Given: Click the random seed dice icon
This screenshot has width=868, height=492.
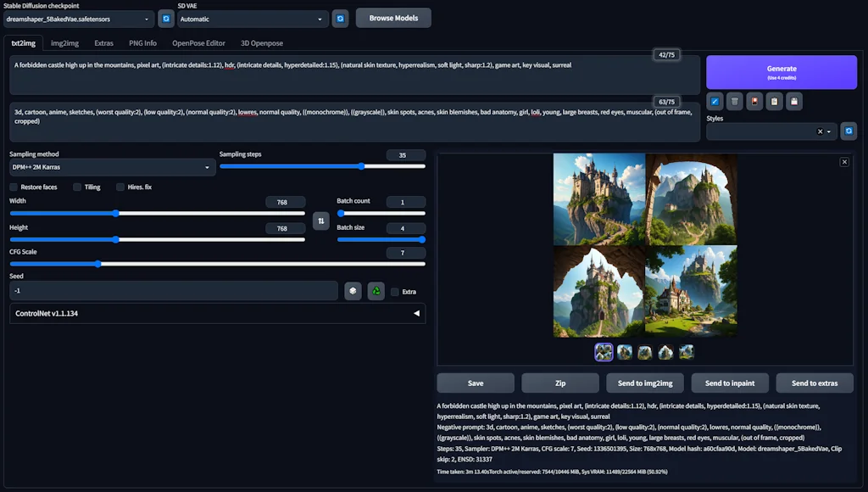Looking at the screenshot, I should [353, 291].
